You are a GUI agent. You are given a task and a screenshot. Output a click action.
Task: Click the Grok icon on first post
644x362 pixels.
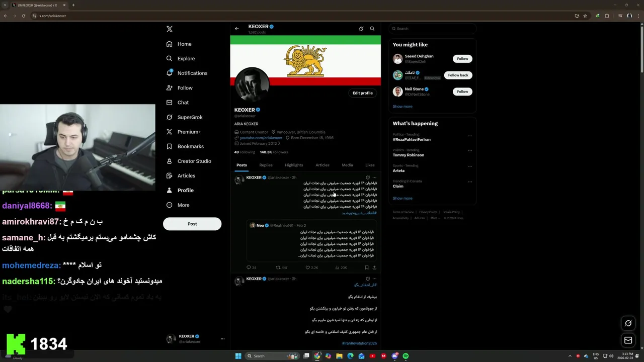[x=368, y=177]
